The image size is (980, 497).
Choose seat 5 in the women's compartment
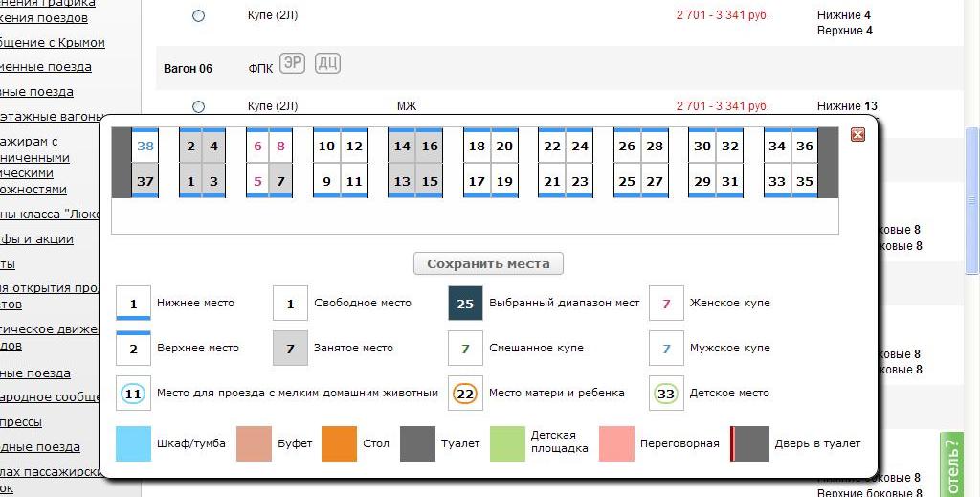coord(257,181)
